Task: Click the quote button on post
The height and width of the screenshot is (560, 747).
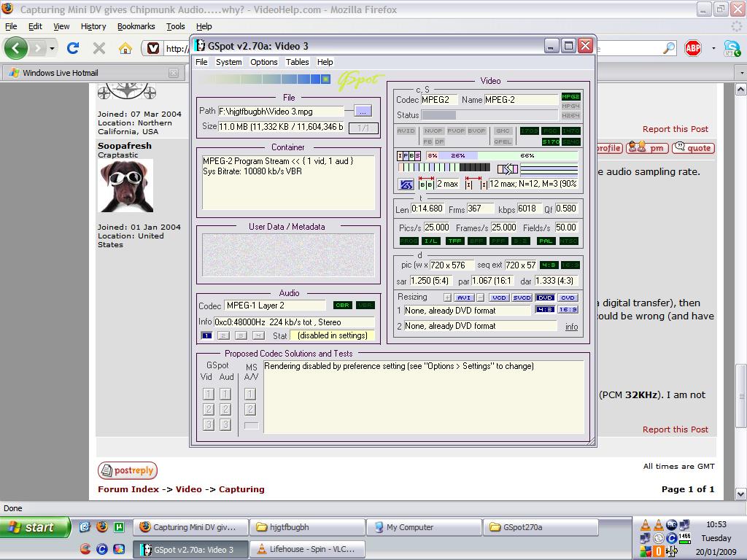Action: pos(693,147)
